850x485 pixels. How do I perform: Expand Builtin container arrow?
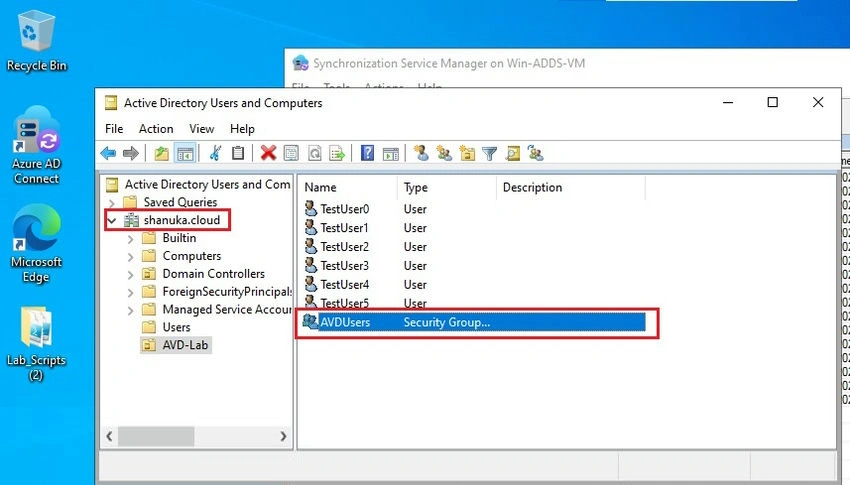130,238
